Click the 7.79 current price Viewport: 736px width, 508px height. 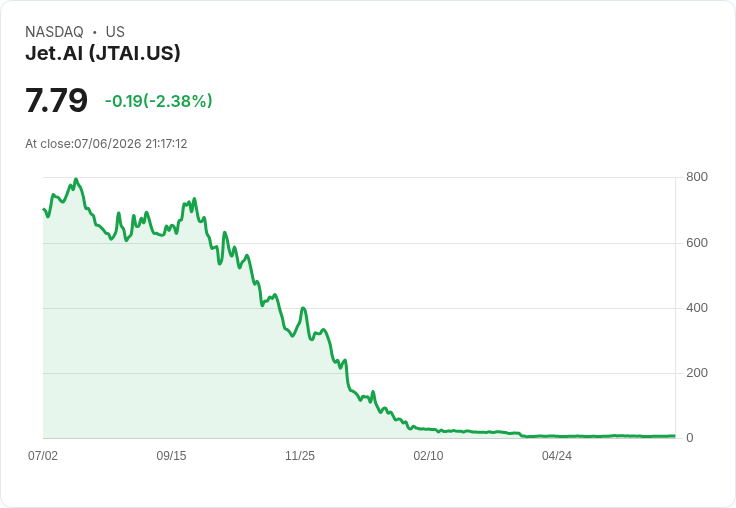pyautogui.click(x=56, y=100)
